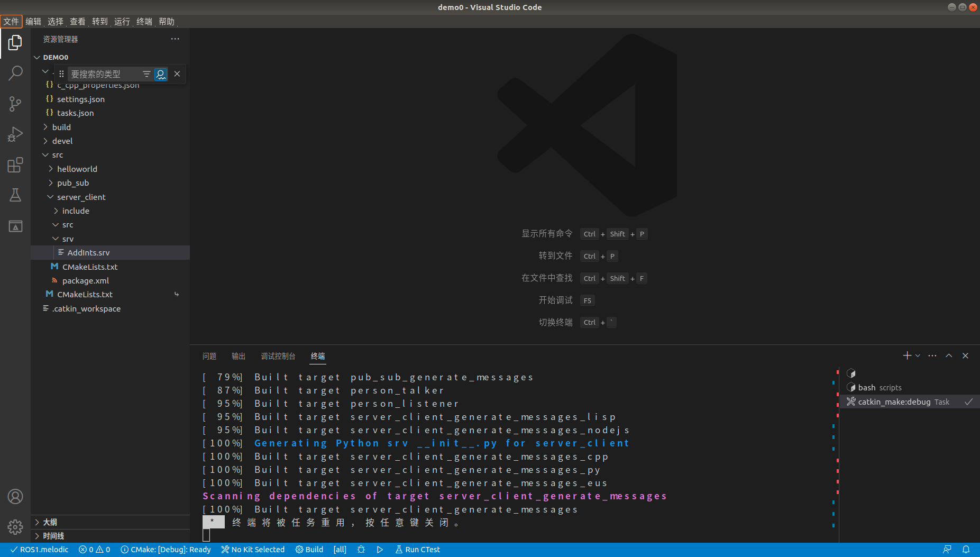
Task: Toggle fuzzy match in tree find widget
Action: click(161, 74)
